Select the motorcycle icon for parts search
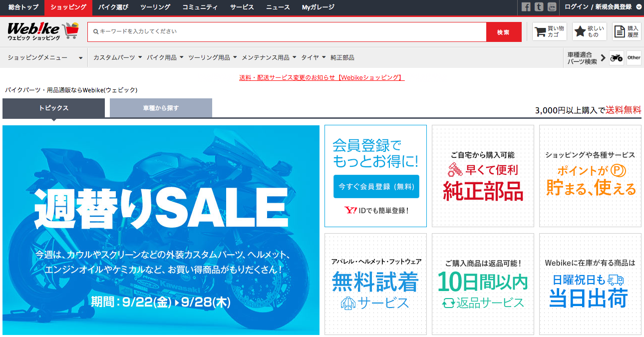The height and width of the screenshot is (337, 644). (617, 58)
